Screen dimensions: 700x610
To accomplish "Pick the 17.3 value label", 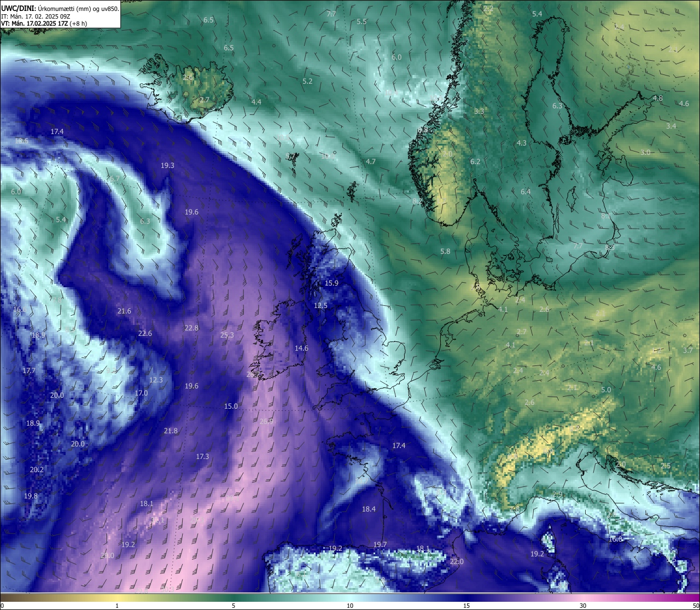I will pos(202,457).
